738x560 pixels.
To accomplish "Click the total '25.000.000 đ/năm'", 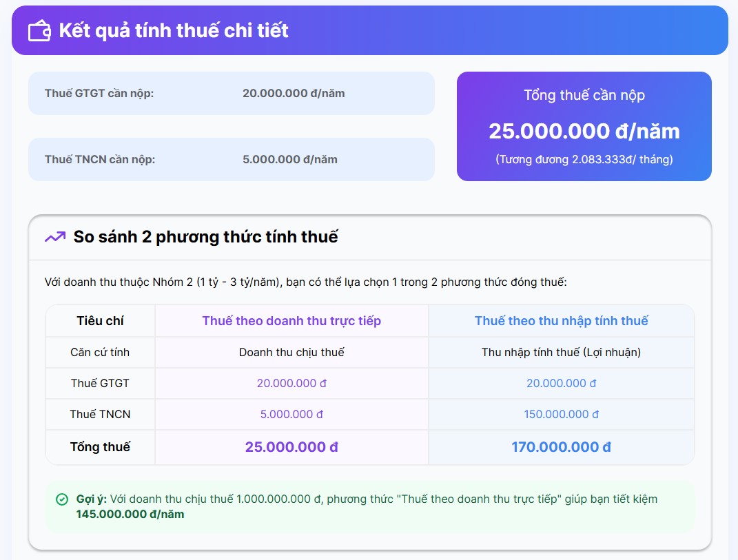I will click(584, 132).
